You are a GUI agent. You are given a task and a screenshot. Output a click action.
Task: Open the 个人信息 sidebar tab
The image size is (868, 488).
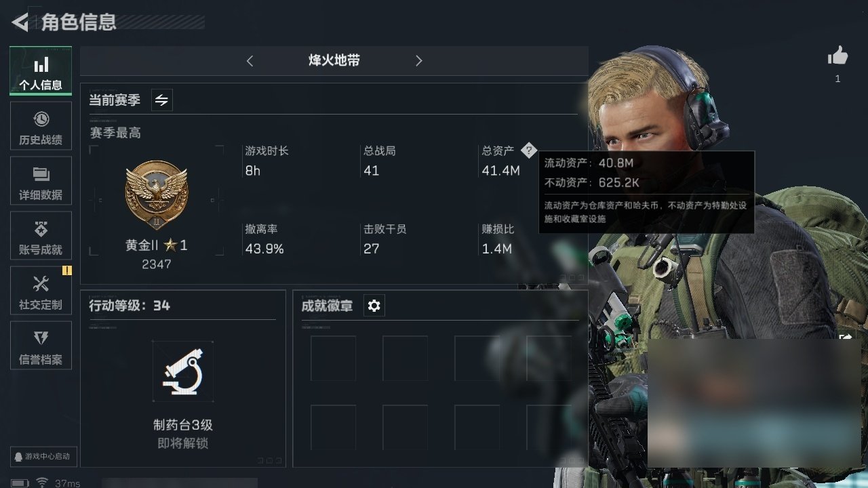pyautogui.click(x=41, y=71)
